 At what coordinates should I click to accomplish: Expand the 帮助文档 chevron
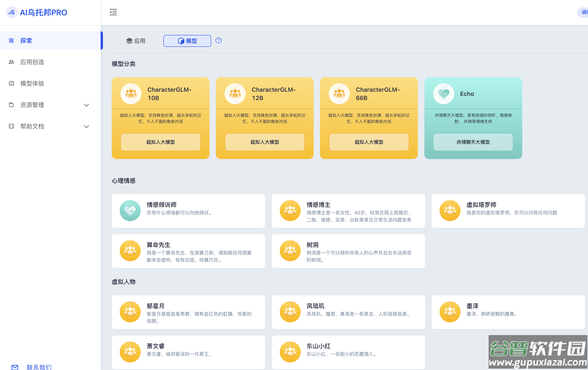(x=86, y=127)
